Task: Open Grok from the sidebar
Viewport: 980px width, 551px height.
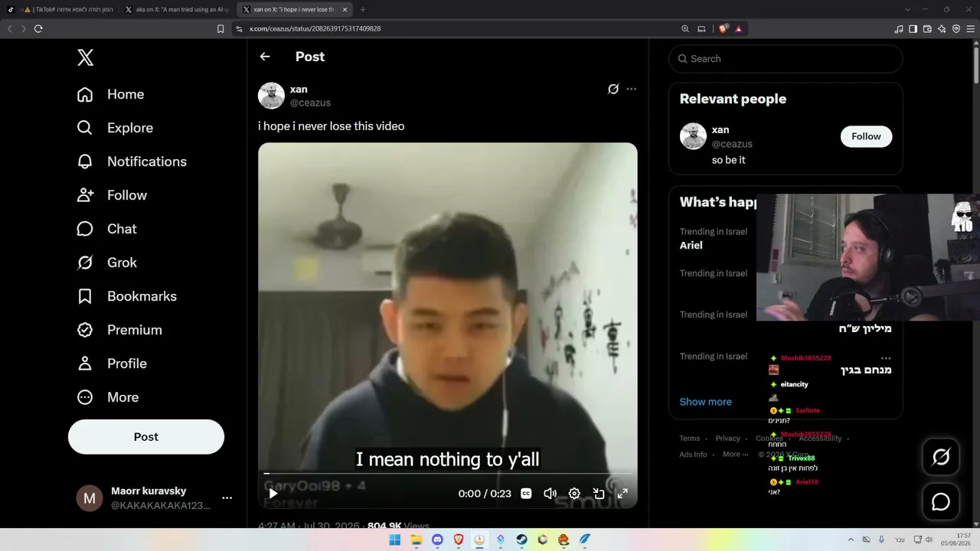Action: click(106, 262)
